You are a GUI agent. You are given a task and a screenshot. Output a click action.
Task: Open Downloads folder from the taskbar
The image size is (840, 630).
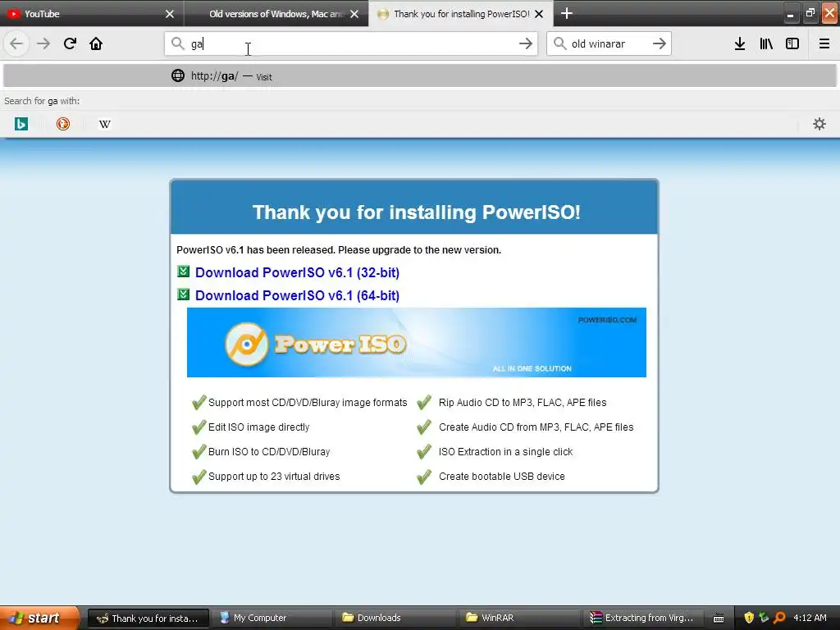tap(394, 618)
